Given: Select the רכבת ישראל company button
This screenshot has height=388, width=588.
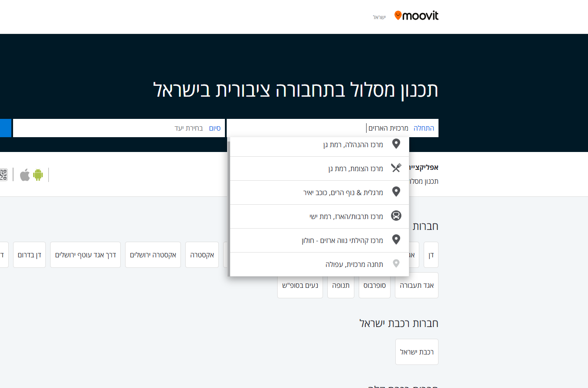Looking at the screenshot, I should [x=416, y=351].
